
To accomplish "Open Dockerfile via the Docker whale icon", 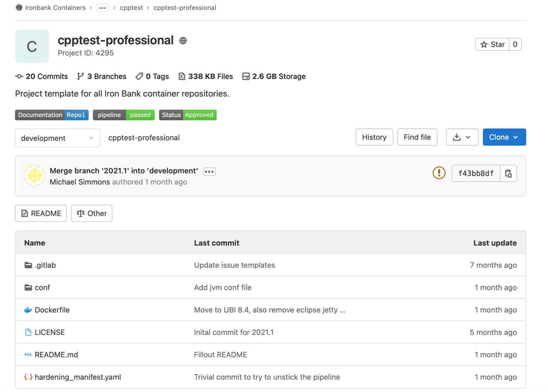I will click(27, 310).
